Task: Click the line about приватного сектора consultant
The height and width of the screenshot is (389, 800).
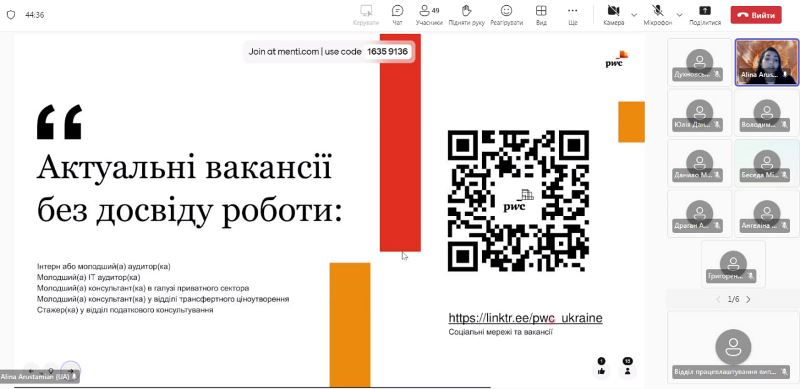Action: point(143,288)
